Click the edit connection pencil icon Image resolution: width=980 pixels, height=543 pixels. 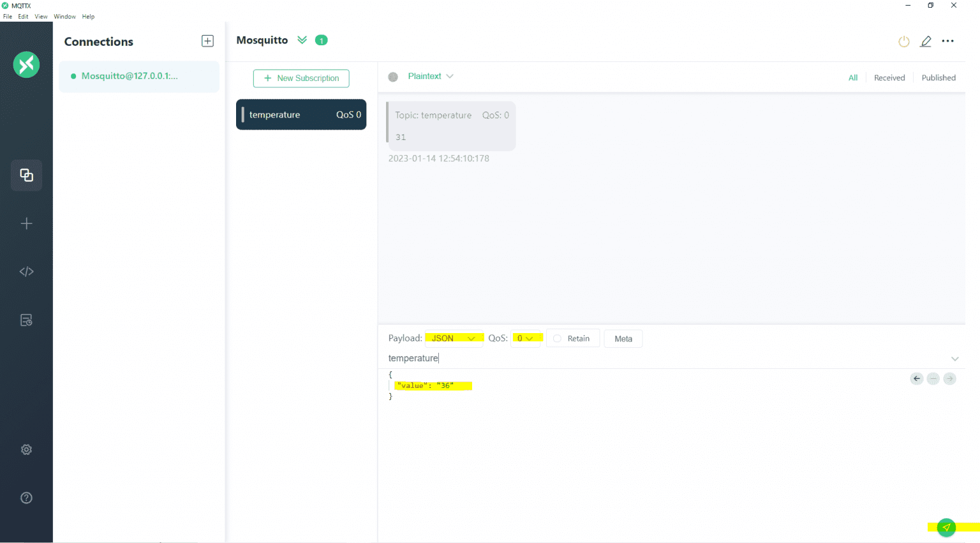(x=926, y=41)
